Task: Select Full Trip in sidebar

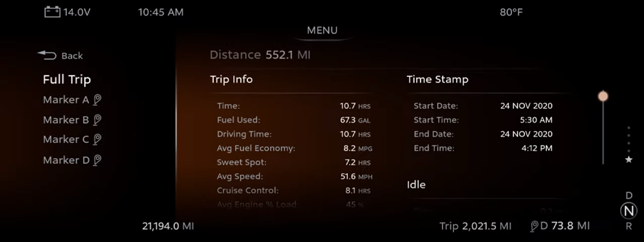Action: pos(67,79)
